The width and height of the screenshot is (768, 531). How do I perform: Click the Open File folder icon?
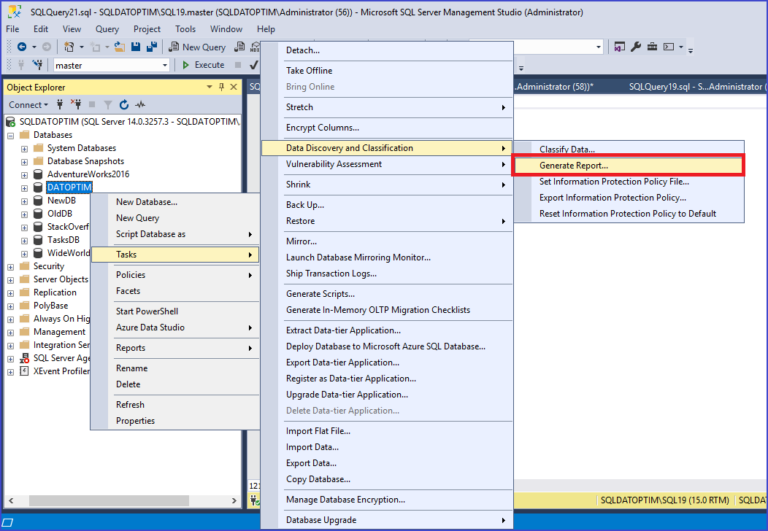point(120,47)
